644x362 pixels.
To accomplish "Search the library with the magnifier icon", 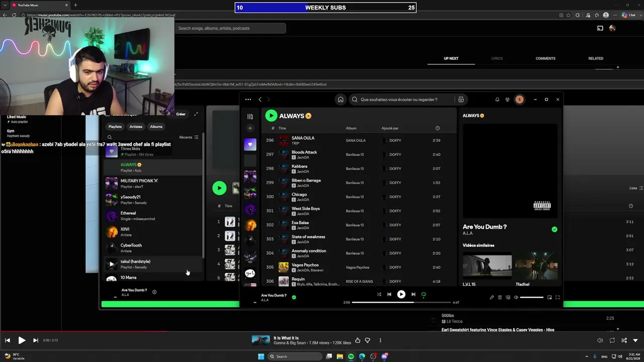I will [109, 137].
